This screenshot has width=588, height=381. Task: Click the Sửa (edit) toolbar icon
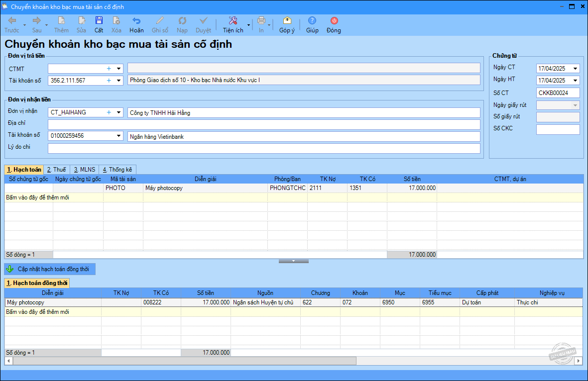click(81, 25)
